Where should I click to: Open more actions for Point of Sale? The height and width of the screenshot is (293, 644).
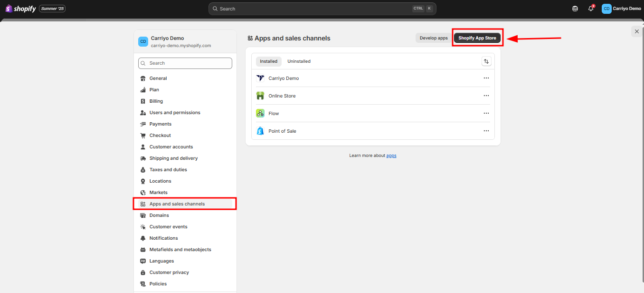coord(486,131)
